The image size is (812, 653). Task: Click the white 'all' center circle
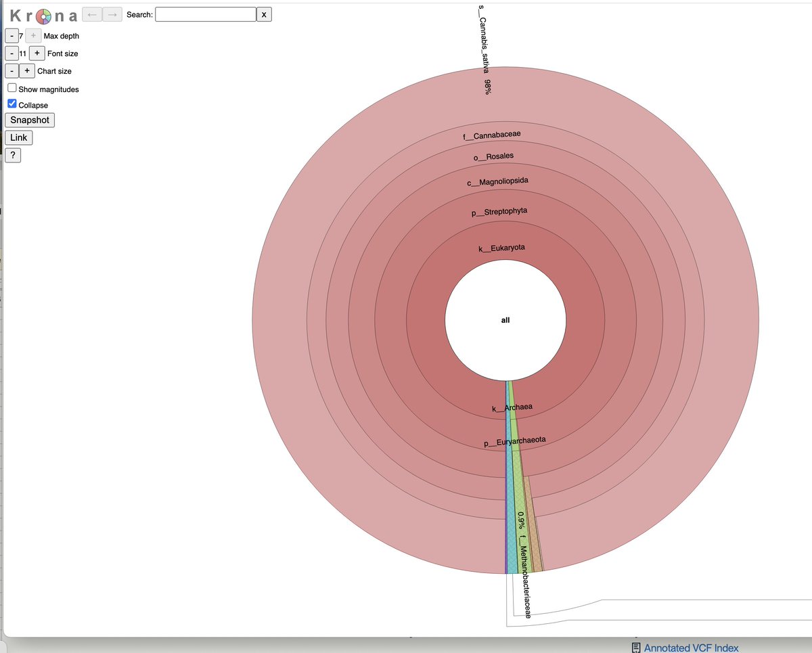505,320
